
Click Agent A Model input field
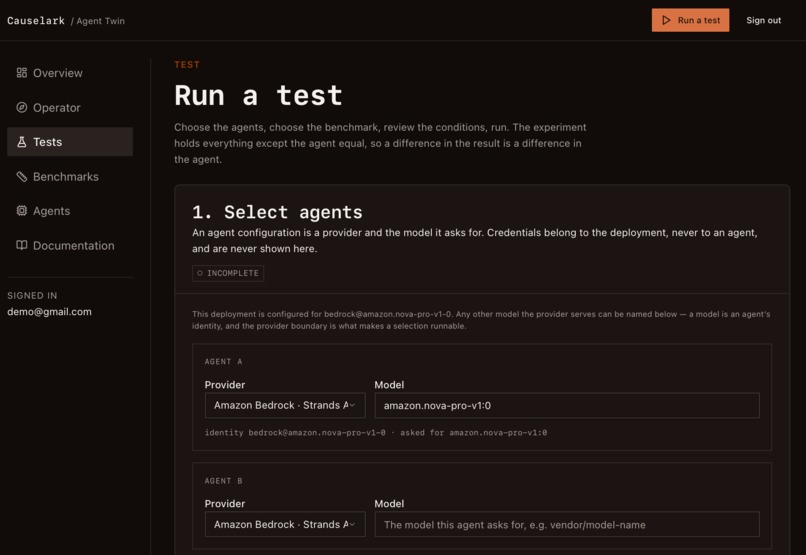[567, 405]
